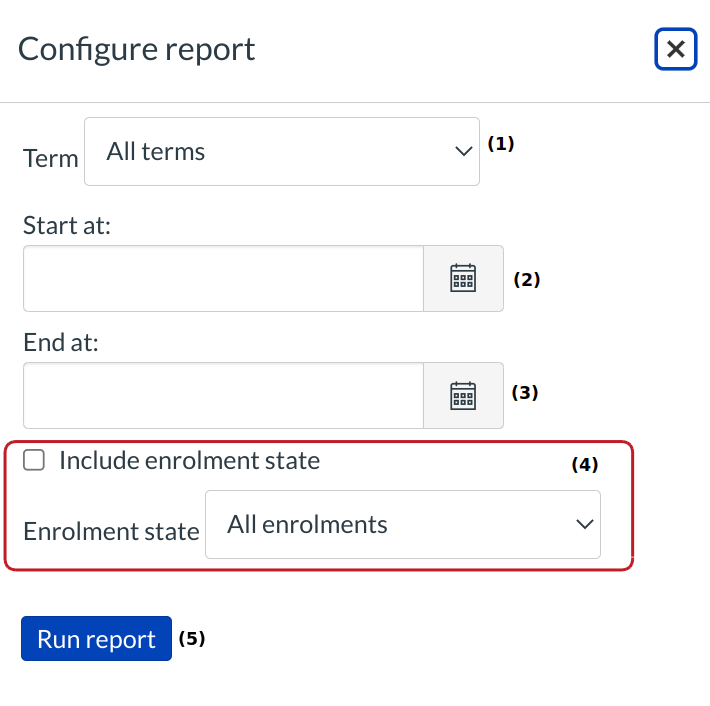Click the (1) marker beside Term dropdown

[500, 143]
